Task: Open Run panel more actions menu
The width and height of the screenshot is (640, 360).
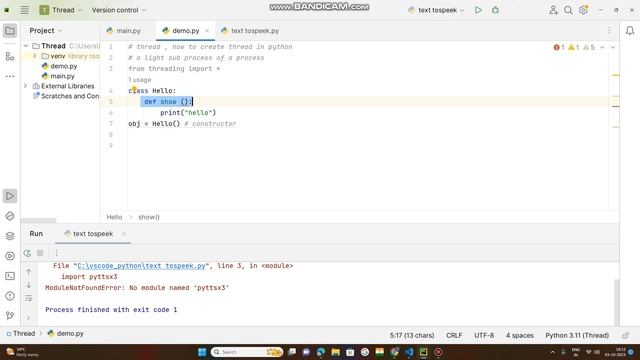Action: point(56,253)
